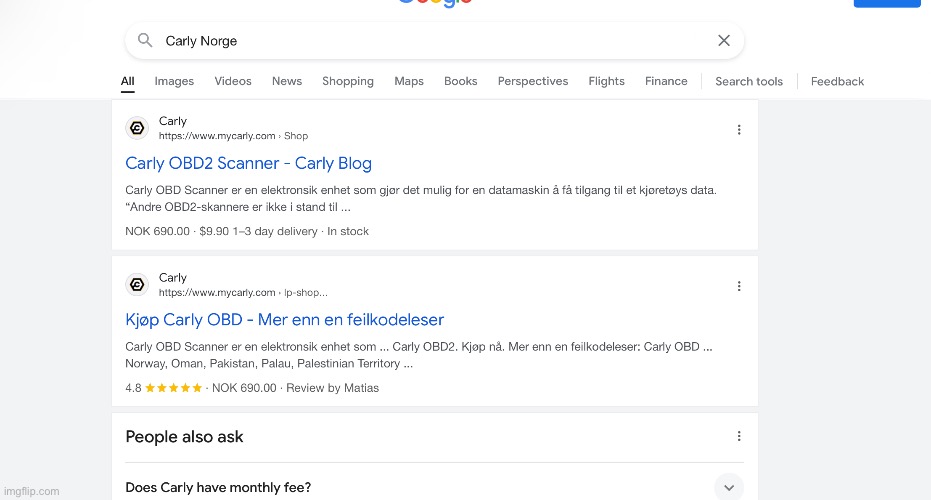
Task: Click Carly favicon on second result
Action: pos(137,285)
